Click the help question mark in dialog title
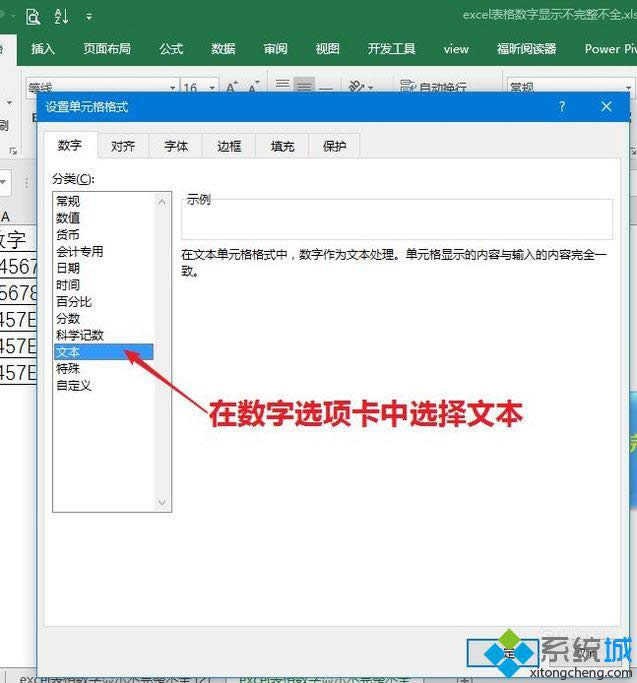The width and height of the screenshot is (637, 683). pos(562,106)
